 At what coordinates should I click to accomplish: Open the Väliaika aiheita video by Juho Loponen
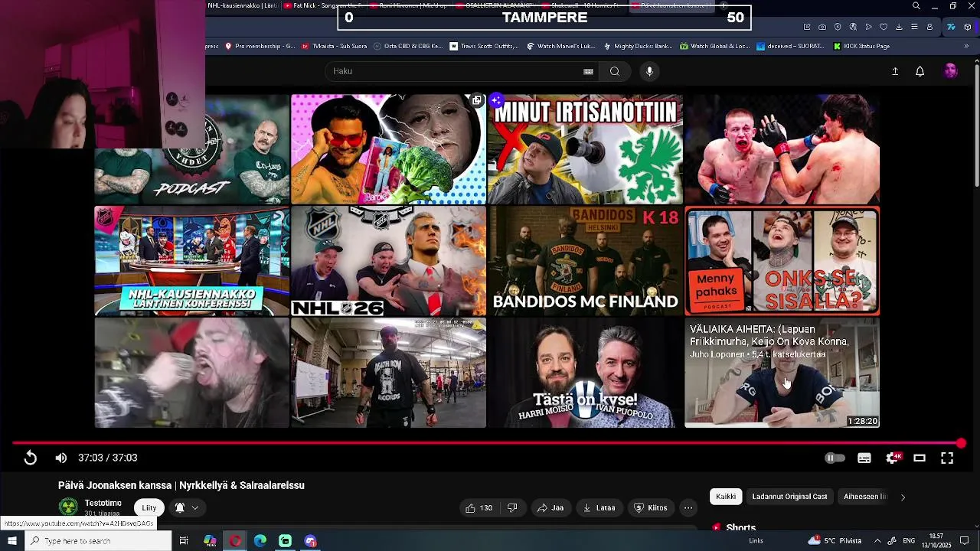782,373
